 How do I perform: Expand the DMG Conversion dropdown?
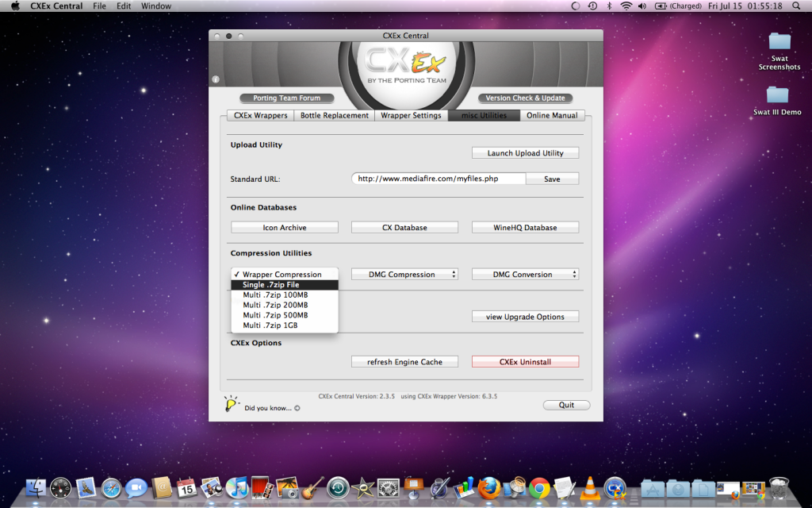(525, 274)
